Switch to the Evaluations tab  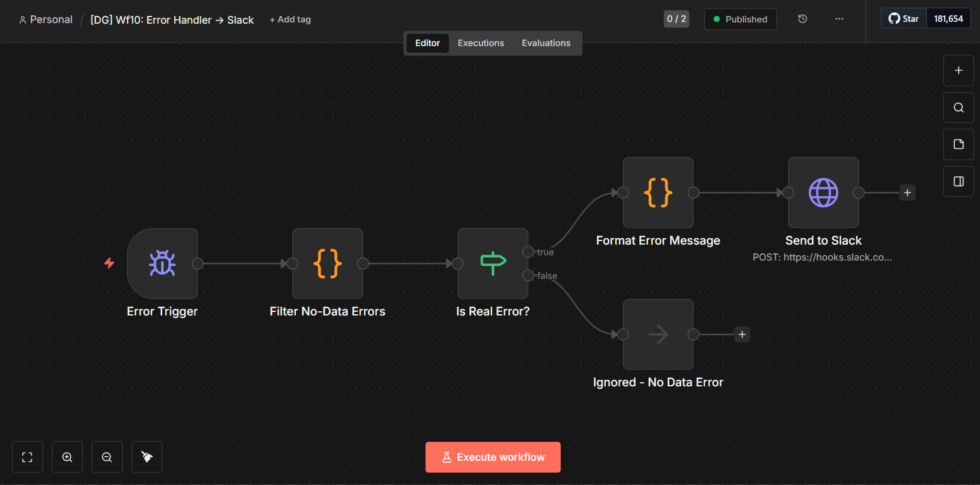546,43
